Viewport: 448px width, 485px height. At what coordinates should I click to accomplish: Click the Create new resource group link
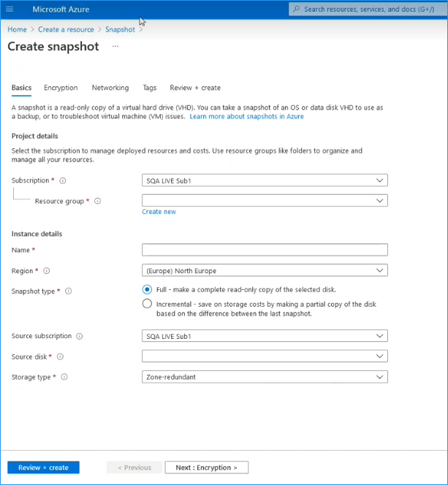[159, 212]
